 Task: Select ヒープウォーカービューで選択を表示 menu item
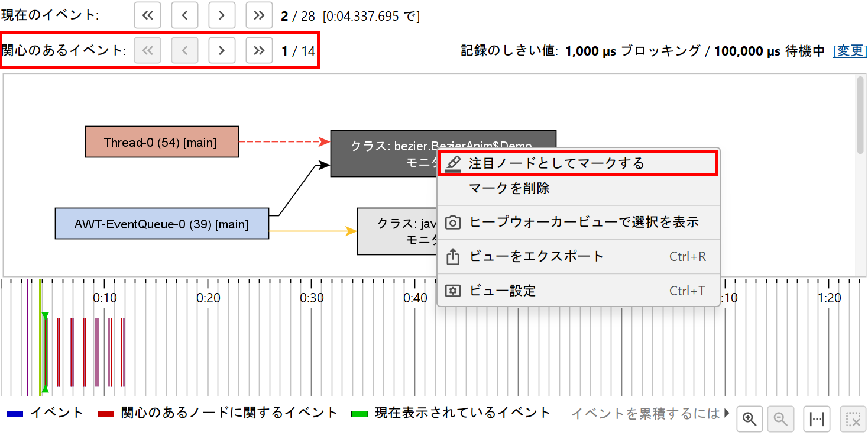click(x=583, y=223)
